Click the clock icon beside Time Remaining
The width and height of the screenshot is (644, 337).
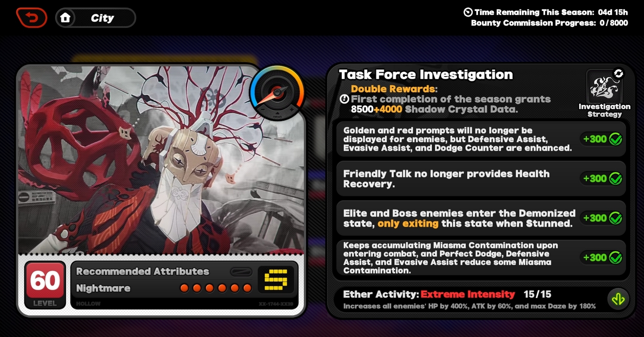[x=468, y=12]
